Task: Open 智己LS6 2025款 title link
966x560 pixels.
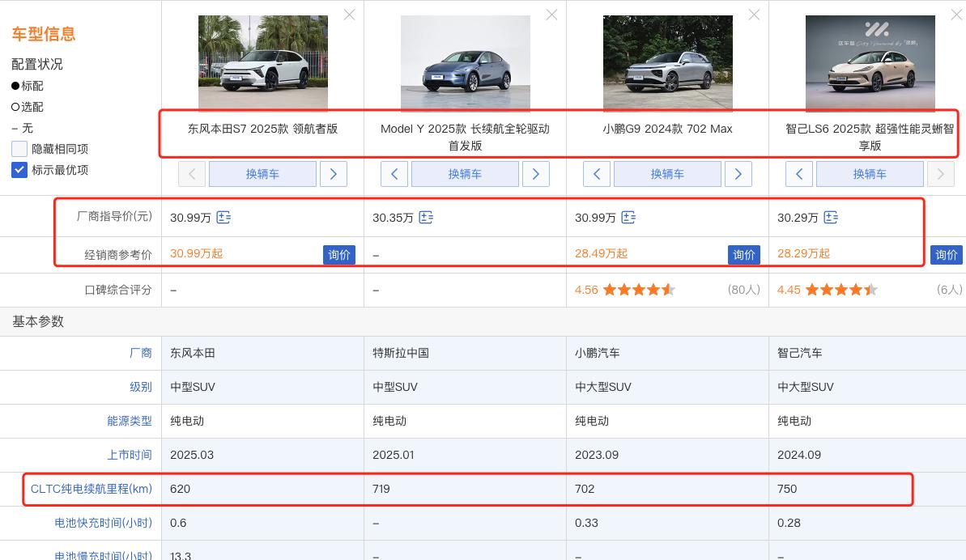Action: (x=870, y=138)
